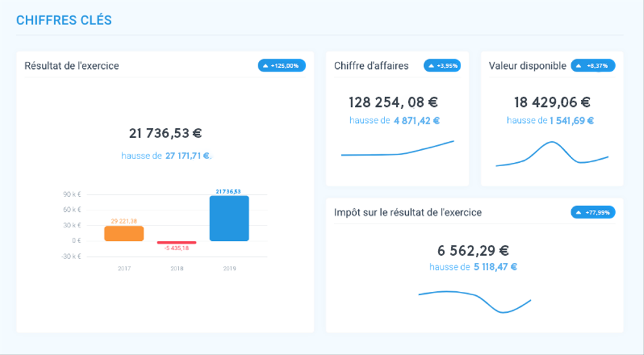Click the 6 562,29 € tax amount
Viewport: 644px width, 355px height.
point(473,251)
